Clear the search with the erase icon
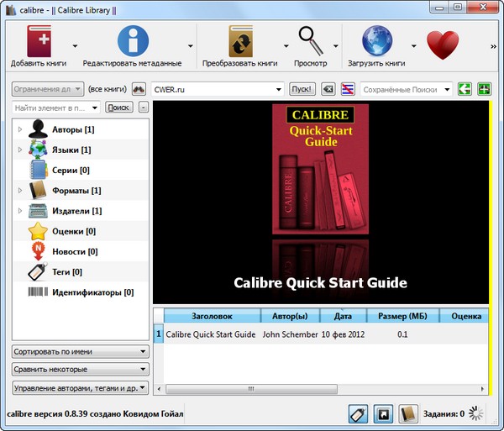The image size is (504, 431). 328,89
